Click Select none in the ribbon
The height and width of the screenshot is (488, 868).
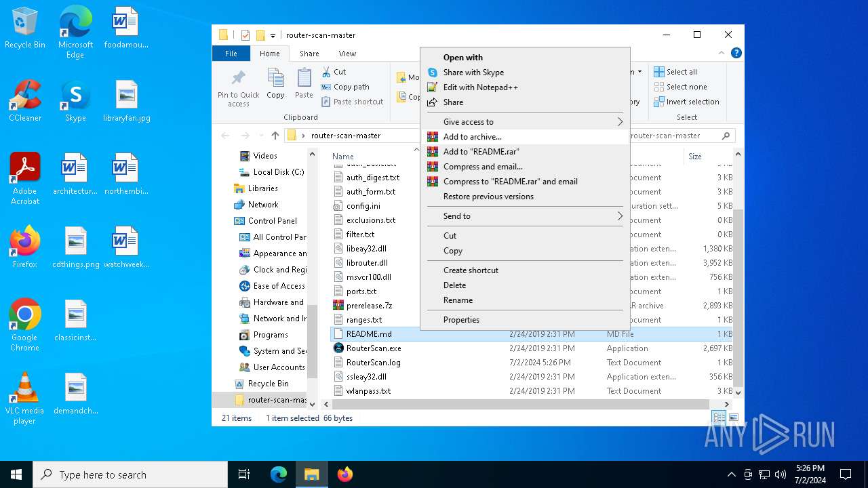coord(680,87)
